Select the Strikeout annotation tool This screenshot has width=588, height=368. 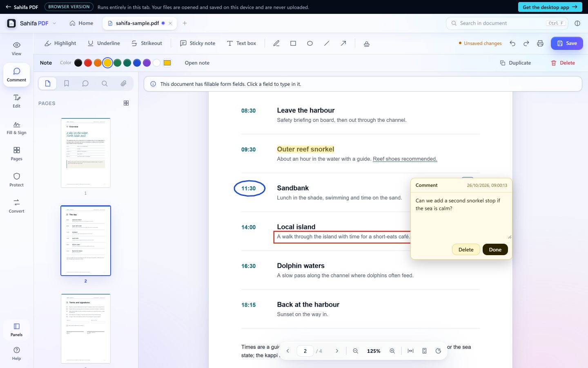(x=147, y=43)
